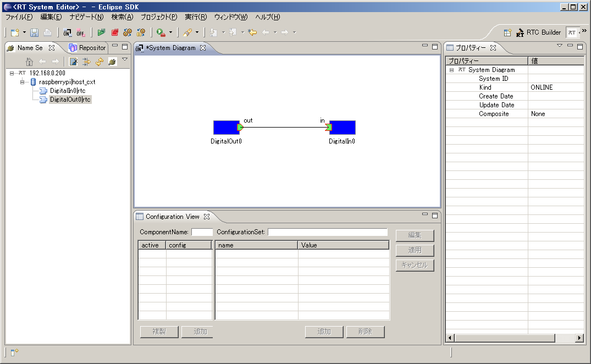The image size is (591, 364).
Task: Open the ウィンドウ(W) menu
Action: pyautogui.click(x=231, y=17)
